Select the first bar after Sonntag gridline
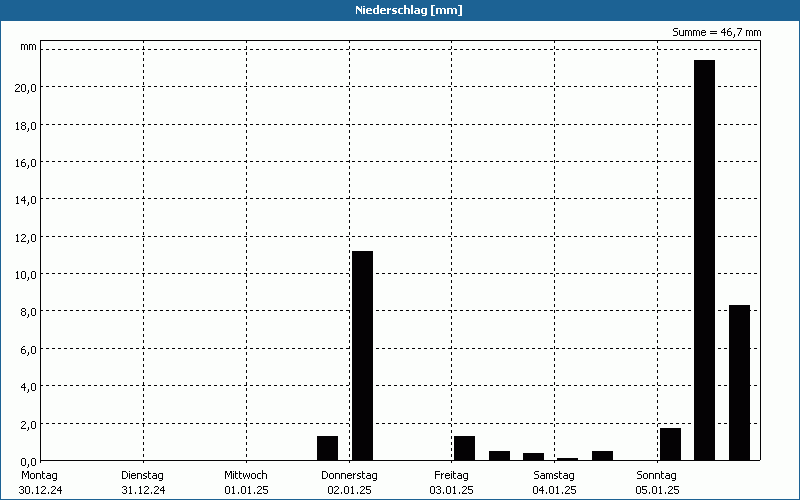 click(670, 444)
